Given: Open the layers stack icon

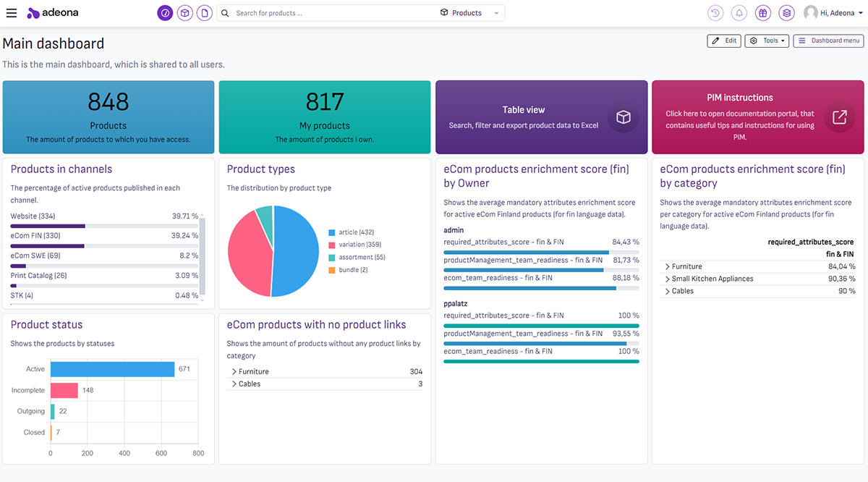Looking at the screenshot, I should [x=787, y=13].
